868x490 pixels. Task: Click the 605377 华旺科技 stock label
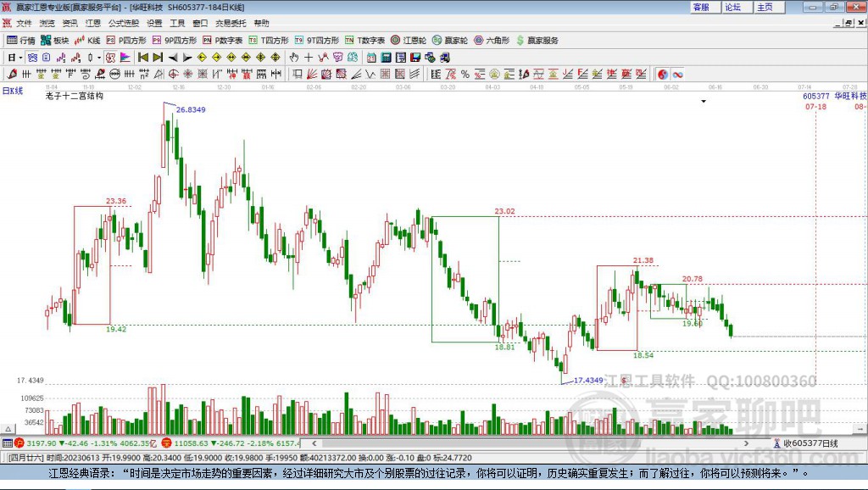(x=835, y=97)
